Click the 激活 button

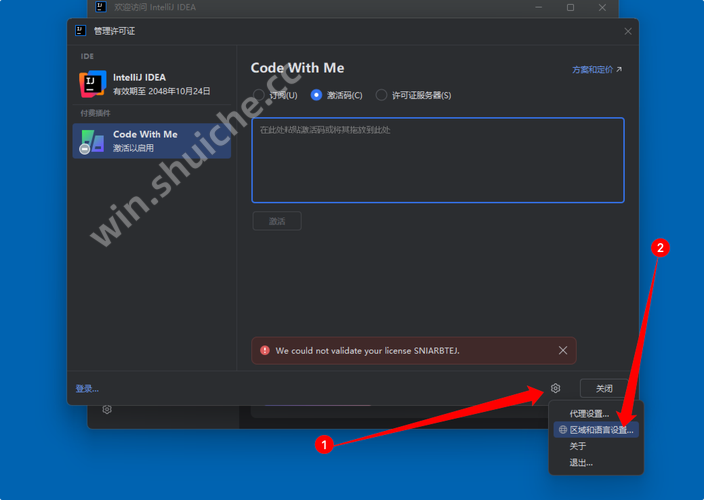pyautogui.click(x=277, y=221)
